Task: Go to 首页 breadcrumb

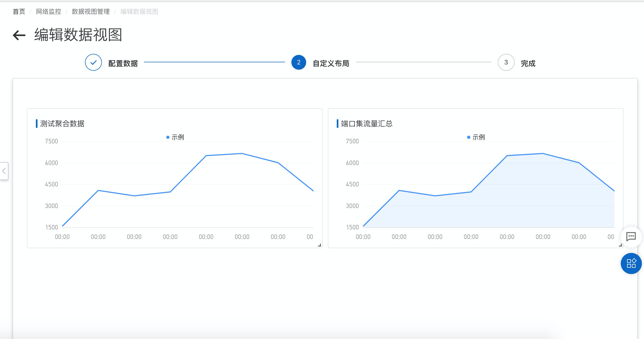Action: (19, 12)
